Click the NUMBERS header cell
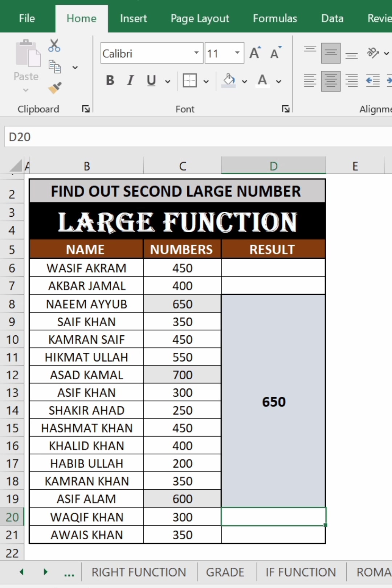392x588 pixels. 182,249
